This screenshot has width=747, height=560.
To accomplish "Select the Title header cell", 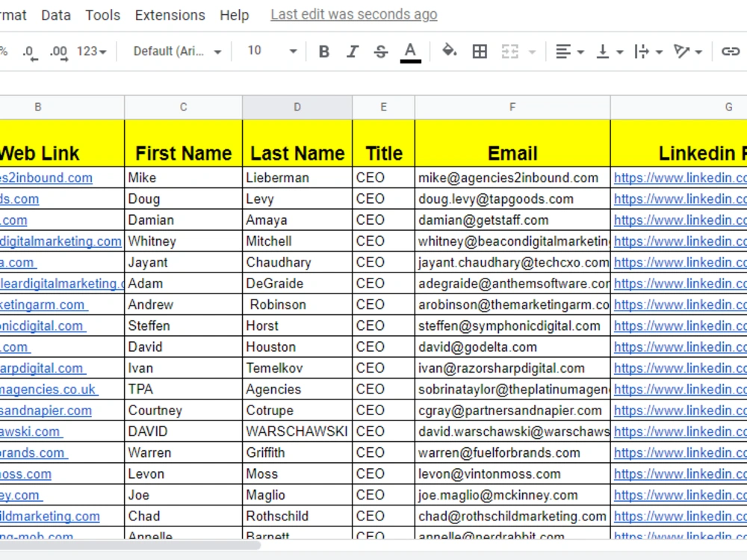I will pyautogui.click(x=383, y=143).
